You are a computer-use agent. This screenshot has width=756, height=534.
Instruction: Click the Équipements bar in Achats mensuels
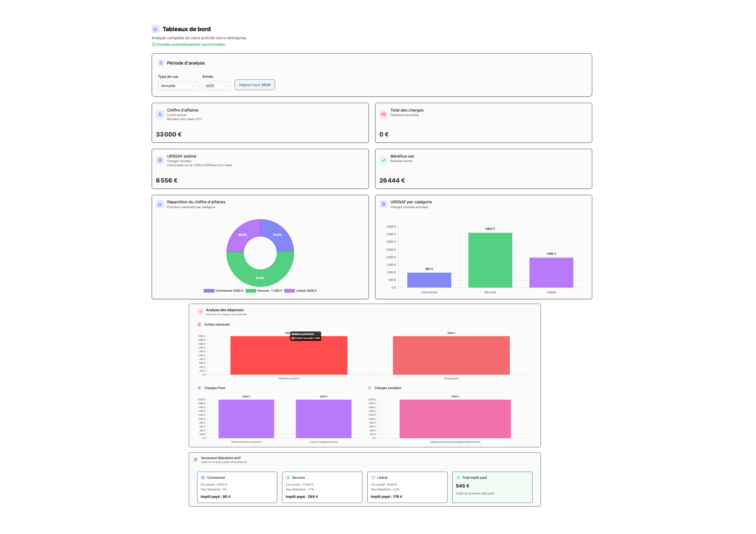click(451, 355)
